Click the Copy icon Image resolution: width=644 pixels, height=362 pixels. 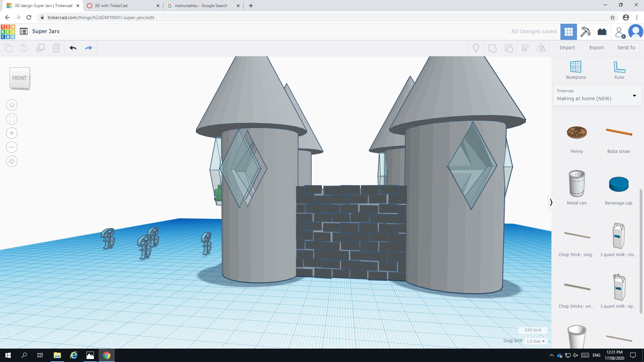[8, 48]
